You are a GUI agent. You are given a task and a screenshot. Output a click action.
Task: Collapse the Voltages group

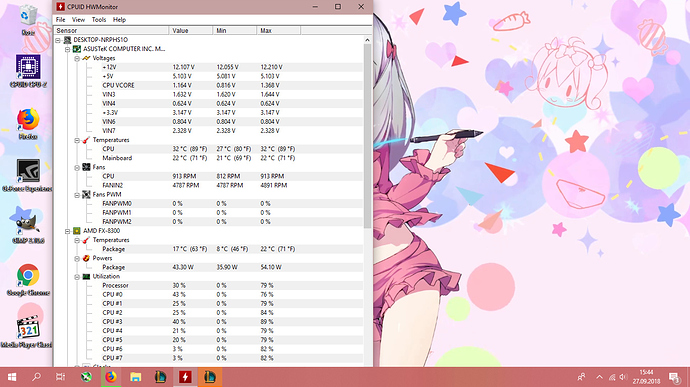coord(77,59)
